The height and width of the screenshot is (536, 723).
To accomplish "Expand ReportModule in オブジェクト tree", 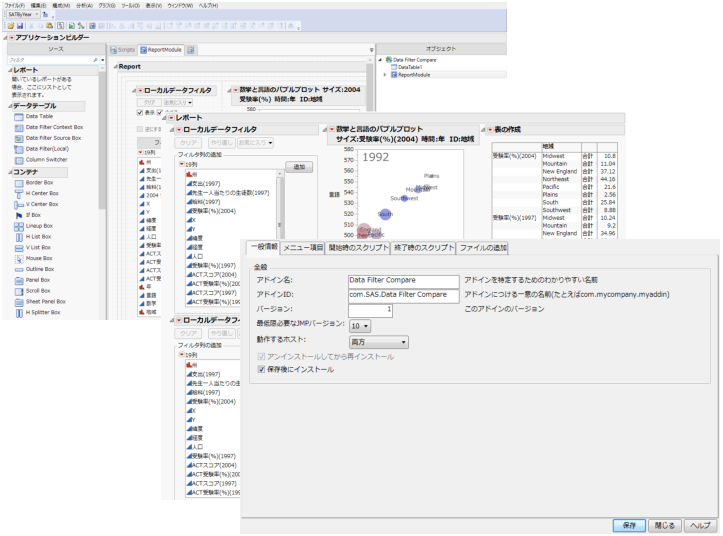I will coord(385,75).
